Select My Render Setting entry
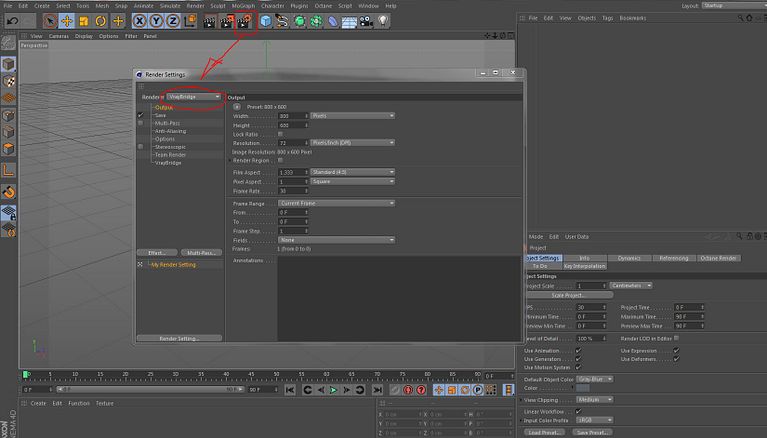Image resolution: width=767 pixels, height=438 pixels. [173, 265]
